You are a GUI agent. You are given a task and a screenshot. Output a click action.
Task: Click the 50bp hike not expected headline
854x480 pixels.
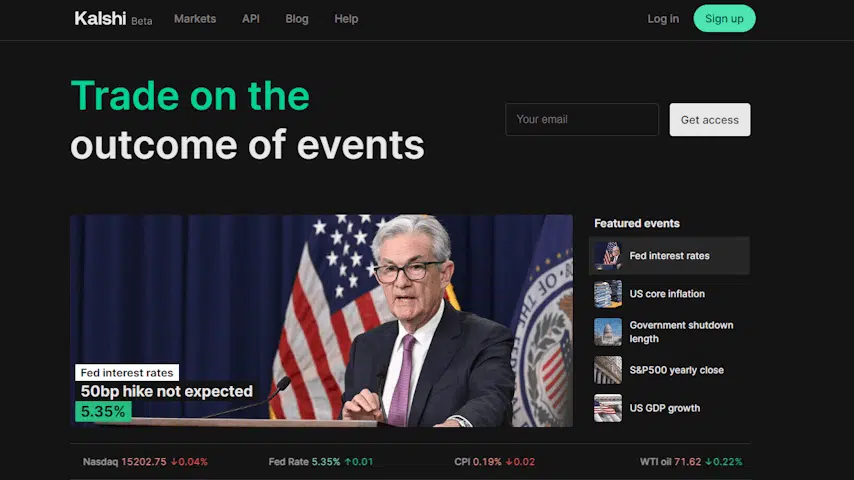(x=167, y=391)
